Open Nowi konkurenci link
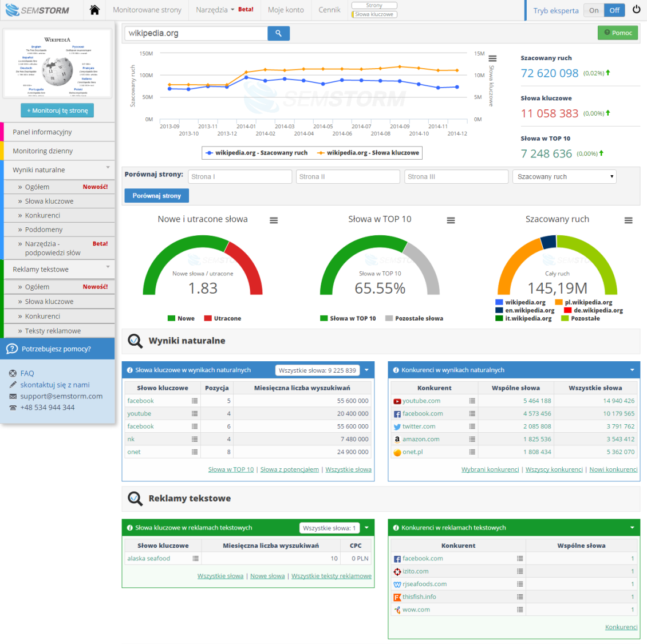This screenshot has height=644, width=647. (613, 469)
